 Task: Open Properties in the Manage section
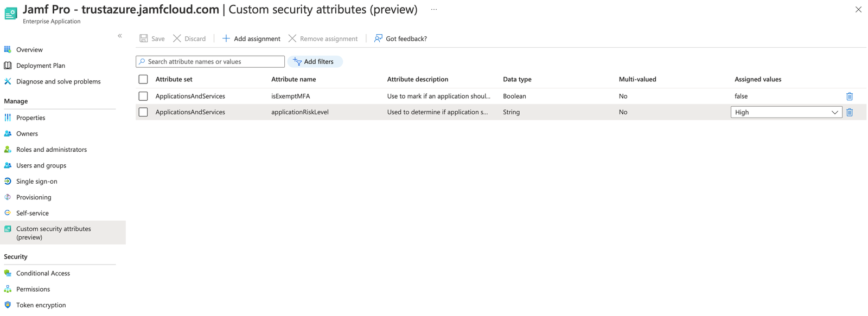(31, 118)
